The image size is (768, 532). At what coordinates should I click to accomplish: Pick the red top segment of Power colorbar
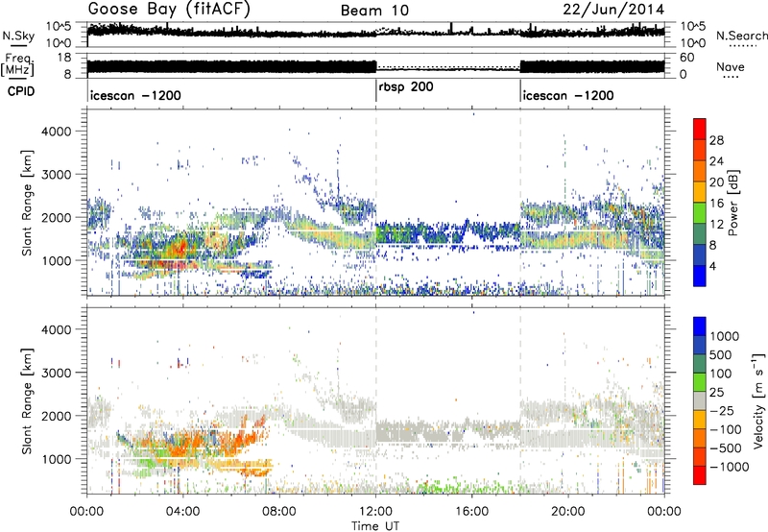(x=700, y=130)
